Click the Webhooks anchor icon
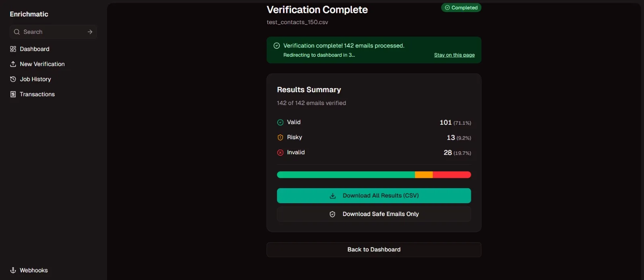 point(13,270)
